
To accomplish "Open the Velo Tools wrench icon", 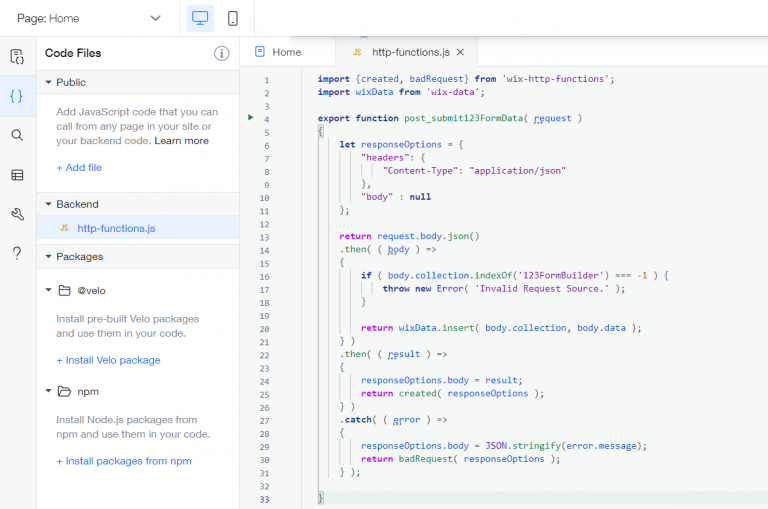I will [x=17, y=214].
